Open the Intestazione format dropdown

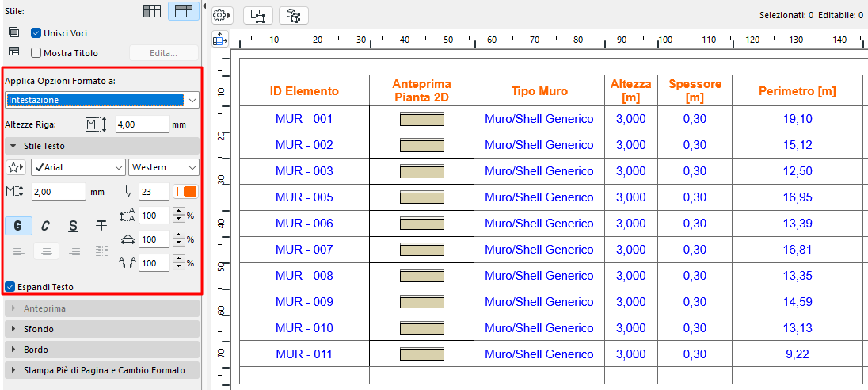[102, 100]
